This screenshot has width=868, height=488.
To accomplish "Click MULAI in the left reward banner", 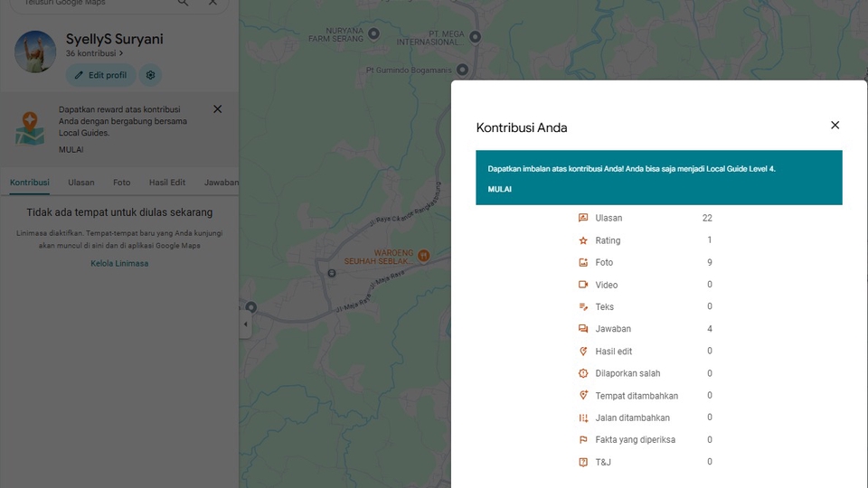I will click(71, 149).
